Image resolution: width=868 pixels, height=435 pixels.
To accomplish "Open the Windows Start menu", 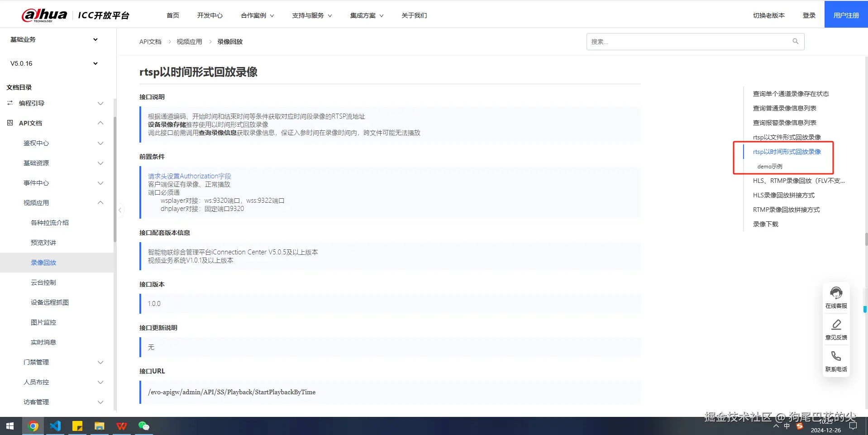I will (x=10, y=426).
